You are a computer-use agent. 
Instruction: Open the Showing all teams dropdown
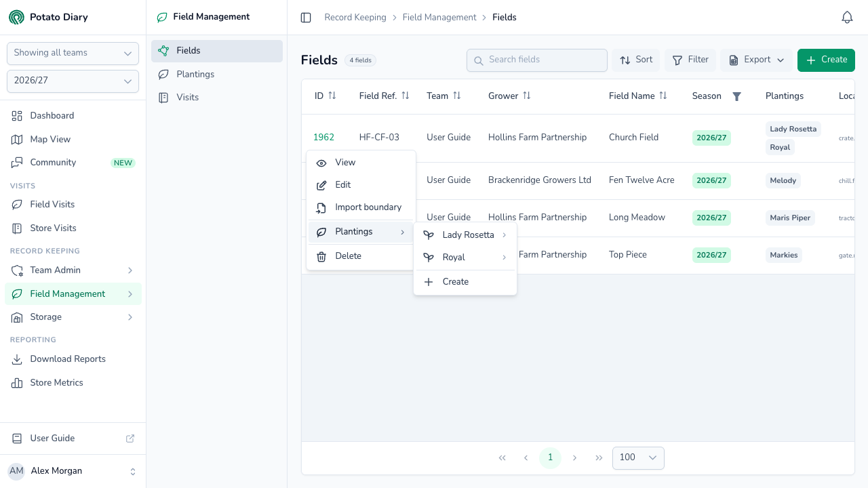click(73, 53)
